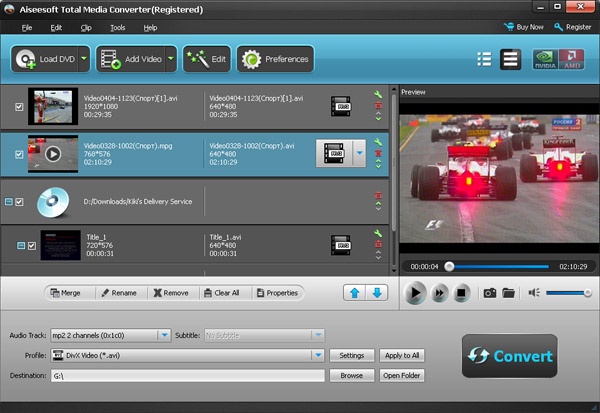Screen dimensions: 600x413
Task: Mute audio using the speaker icon
Action: 535,293
